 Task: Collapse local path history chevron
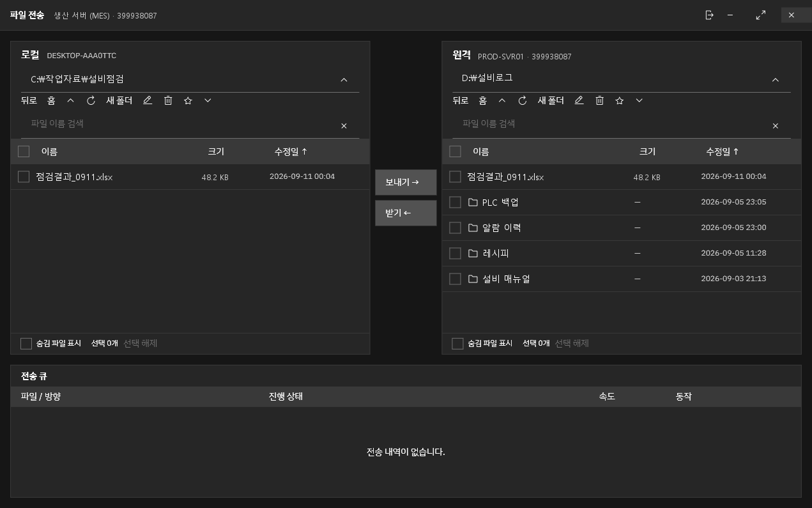pos(344,80)
